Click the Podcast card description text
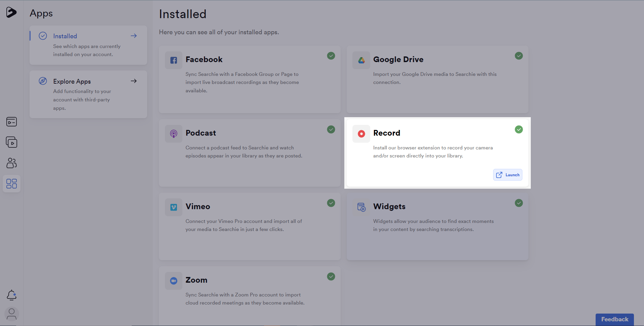644x326 pixels. [x=244, y=152]
